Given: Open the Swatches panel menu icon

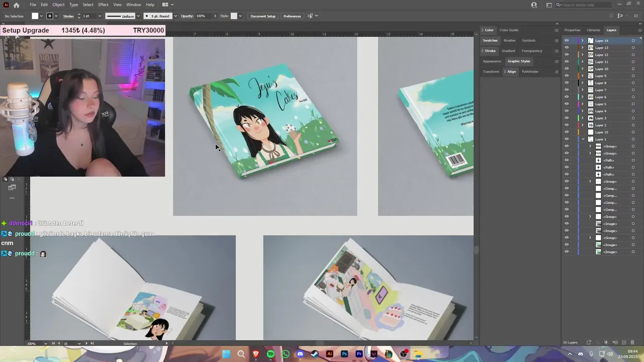Looking at the screenshot, I should coord(556,40).
